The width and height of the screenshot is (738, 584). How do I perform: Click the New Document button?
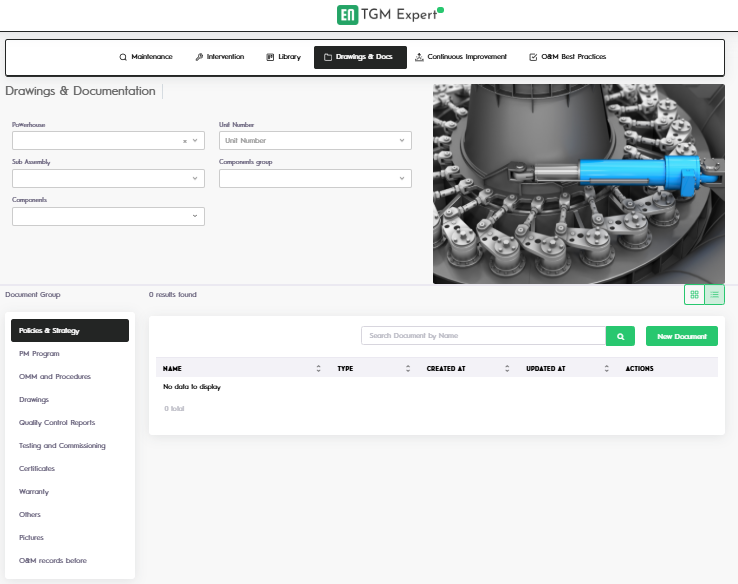tap(681, 336)
